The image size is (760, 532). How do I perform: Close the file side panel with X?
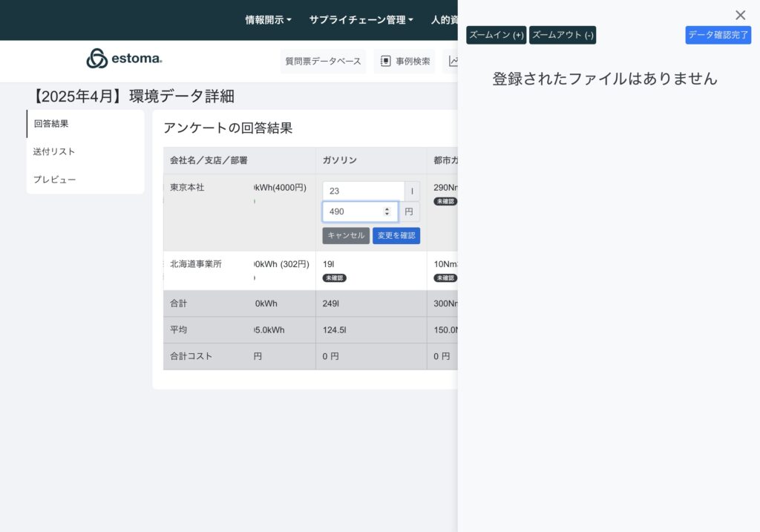click(740, 15)
